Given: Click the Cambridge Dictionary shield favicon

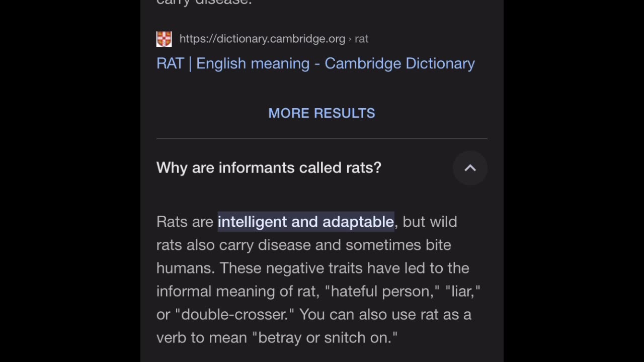Looking at the screenshot, I should 164,39.
